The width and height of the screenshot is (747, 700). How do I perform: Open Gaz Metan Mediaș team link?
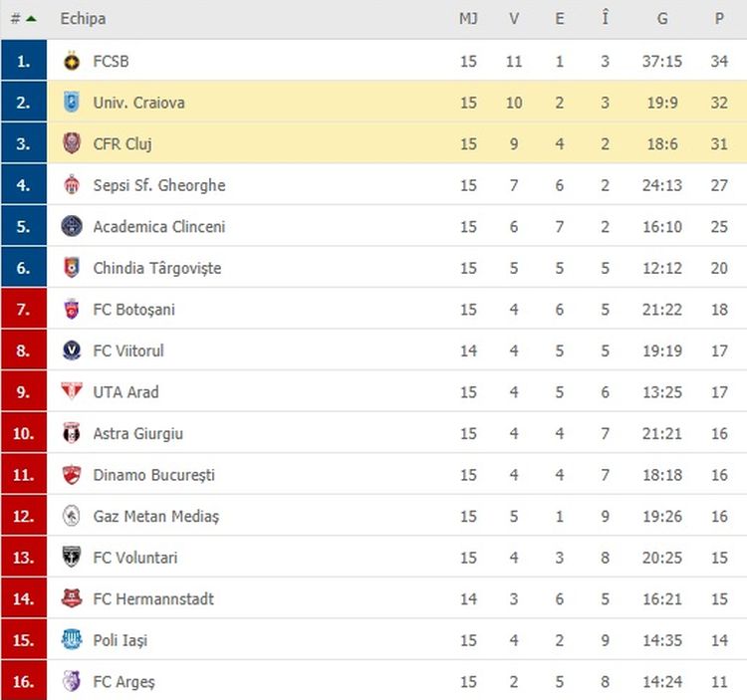(x=155, y=516)
